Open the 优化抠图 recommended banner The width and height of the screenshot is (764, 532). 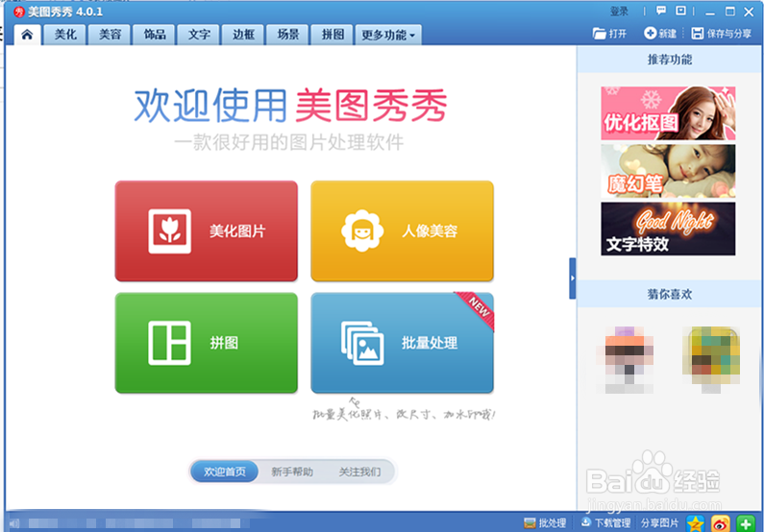coord(668,113)
